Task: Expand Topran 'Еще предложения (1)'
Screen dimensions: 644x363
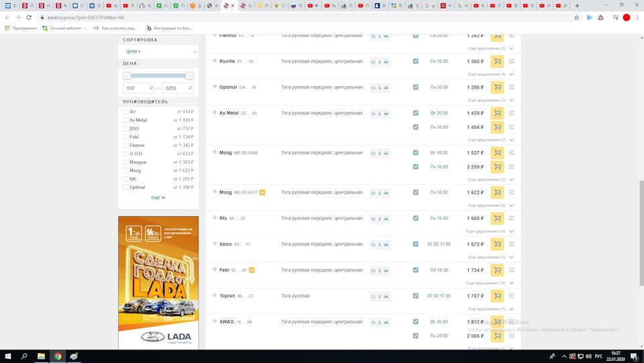Action: 490,309
